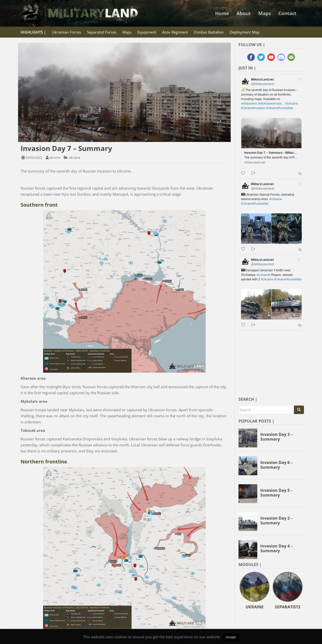Open the Invasion Day 3 thumbnail image
Screen dimensions: 322x644
pos(248,438)
